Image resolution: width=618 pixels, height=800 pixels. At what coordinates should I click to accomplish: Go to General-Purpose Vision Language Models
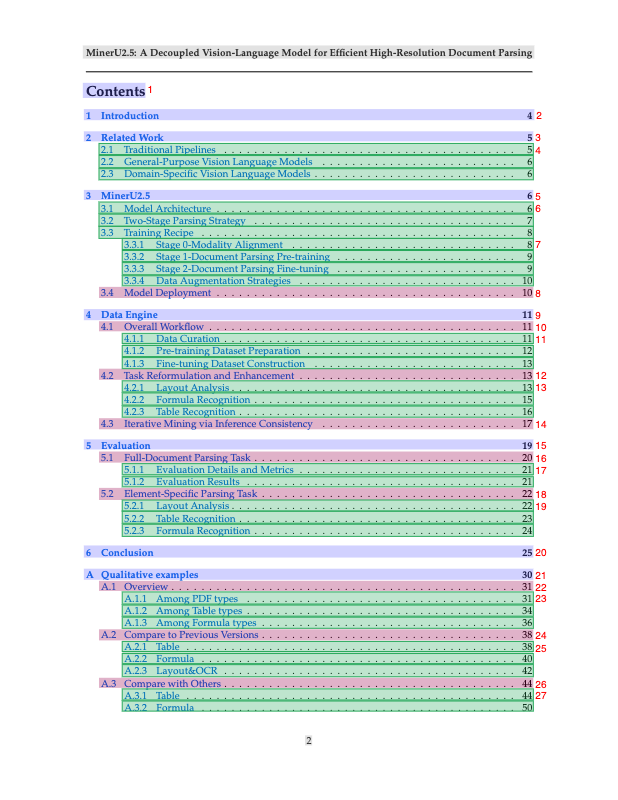(x=218, y=162)
